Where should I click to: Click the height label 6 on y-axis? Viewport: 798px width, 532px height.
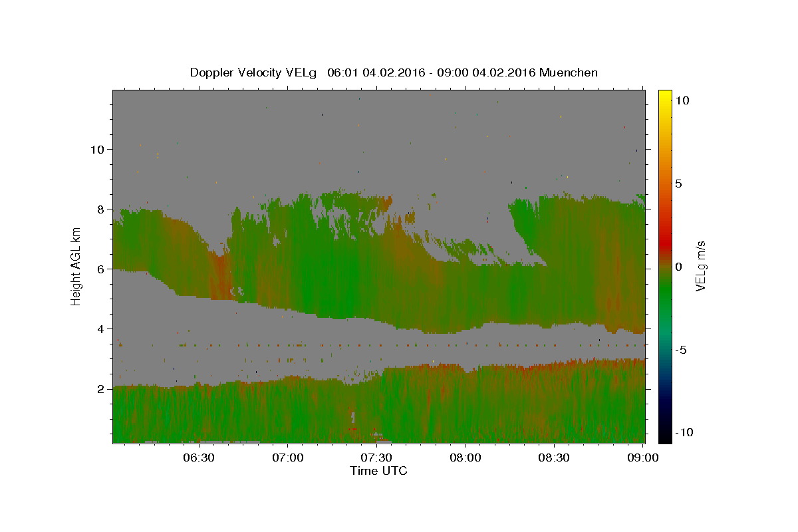click(x=99, y=269)
